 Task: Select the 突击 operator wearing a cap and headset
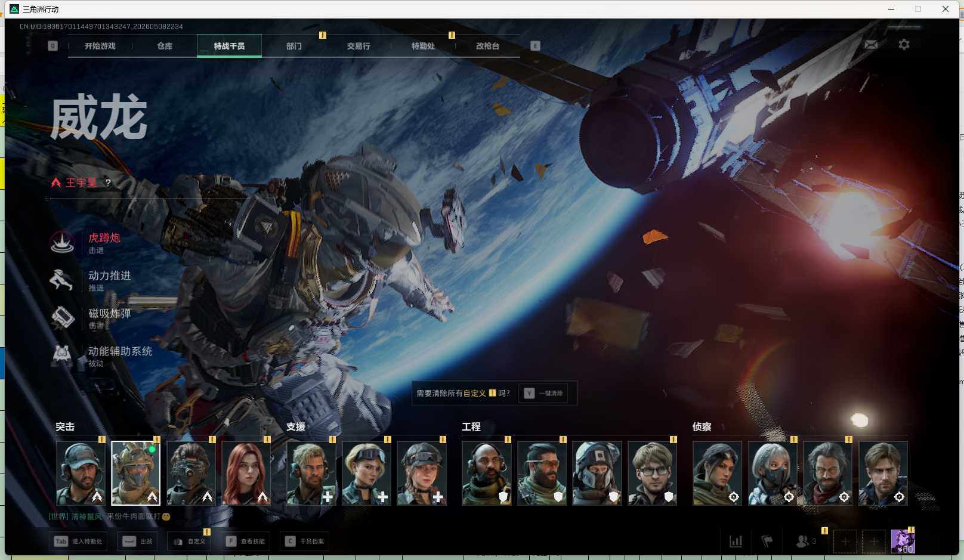click(81, 473)
